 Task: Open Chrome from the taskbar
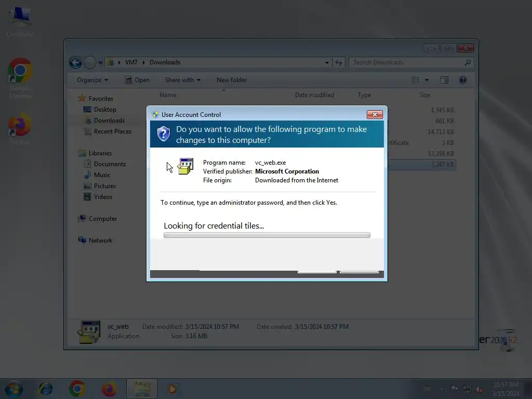tap(77, 389)
